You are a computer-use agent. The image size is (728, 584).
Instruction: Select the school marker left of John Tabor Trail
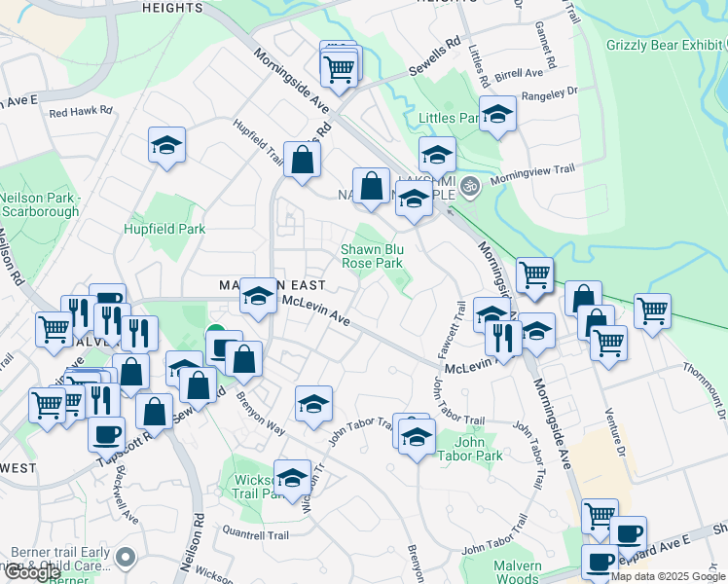tap(313, 404)
